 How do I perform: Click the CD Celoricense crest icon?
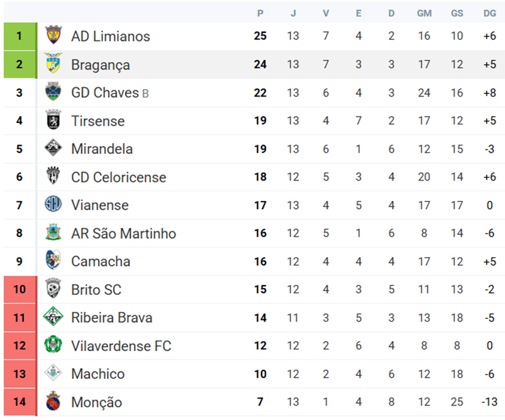[x=54, y=177]
